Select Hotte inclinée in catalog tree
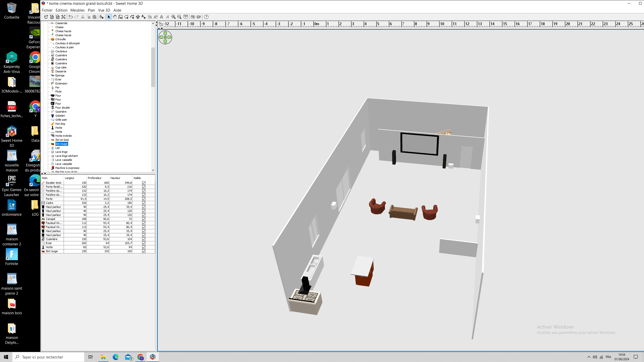644x362 pixels. coord(63,136)
